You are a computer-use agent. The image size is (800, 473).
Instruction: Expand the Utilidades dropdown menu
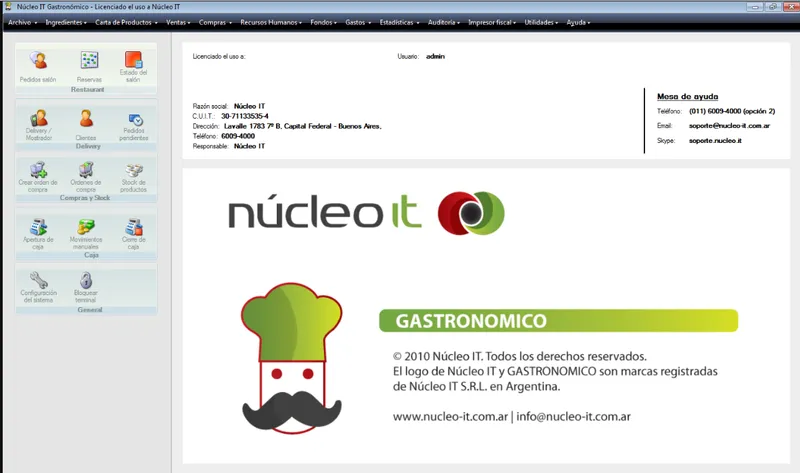click(x=541, y=22)
